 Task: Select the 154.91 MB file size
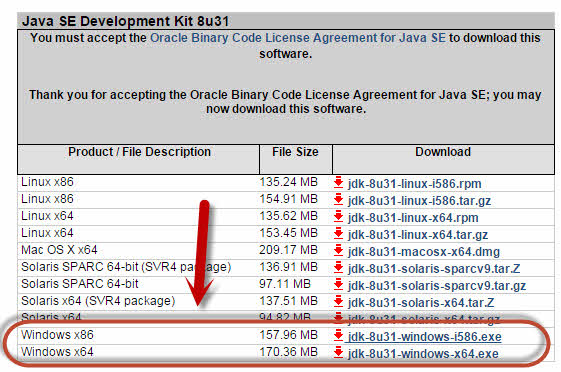pos(288,199)
